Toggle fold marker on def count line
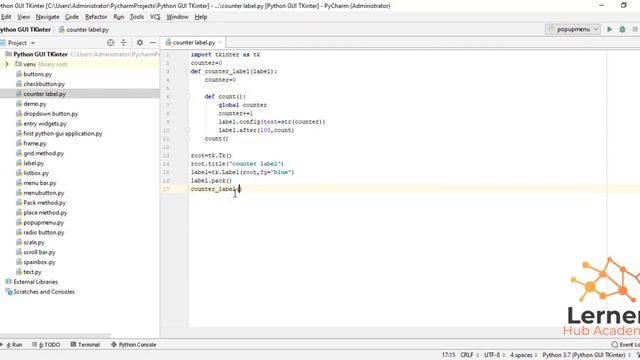The image size is (640, 360). 188,97
